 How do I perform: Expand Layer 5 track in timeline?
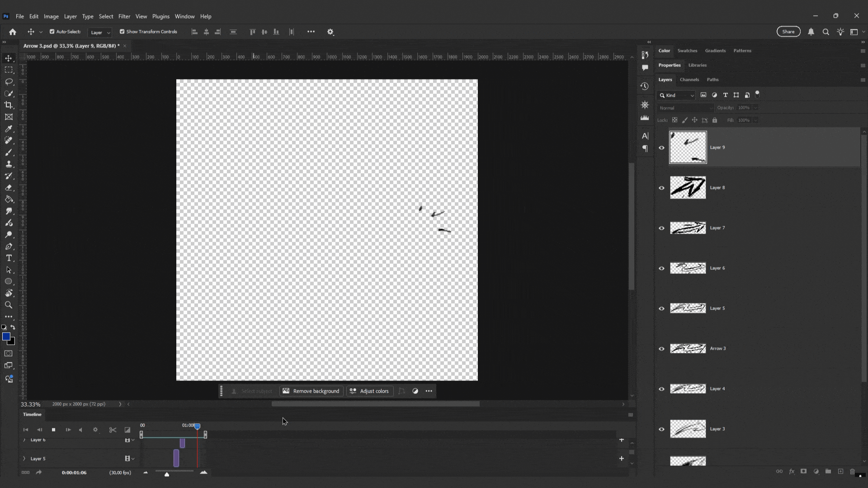pyautogui.click(x=24, y=459)
